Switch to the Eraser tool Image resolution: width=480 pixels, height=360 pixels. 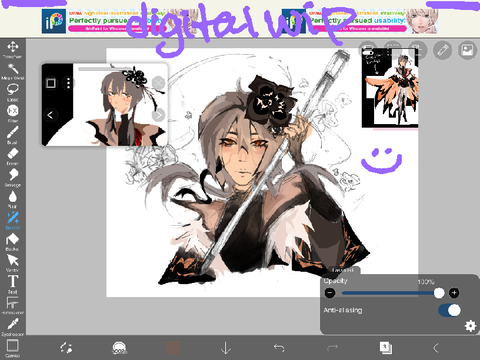click(13, 156)
